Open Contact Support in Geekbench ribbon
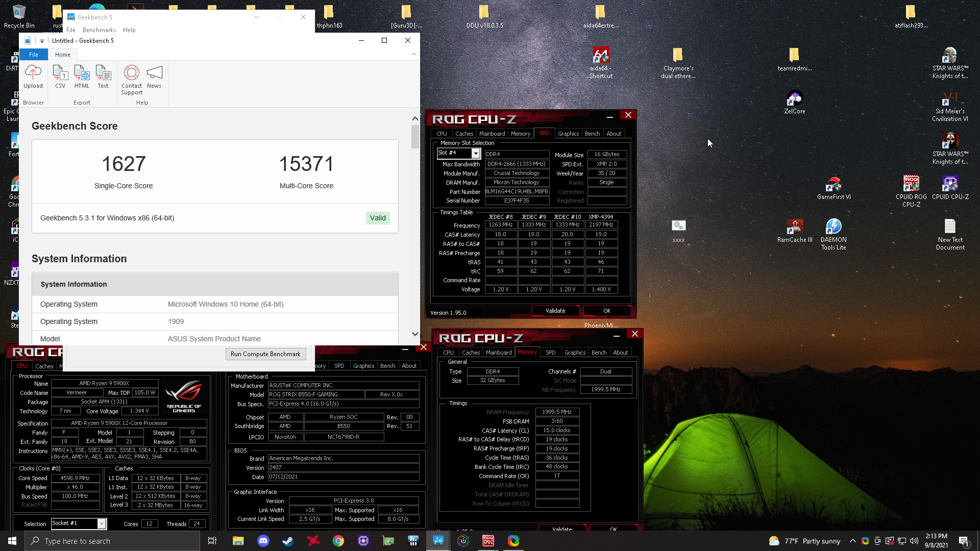 pos(132,80)
